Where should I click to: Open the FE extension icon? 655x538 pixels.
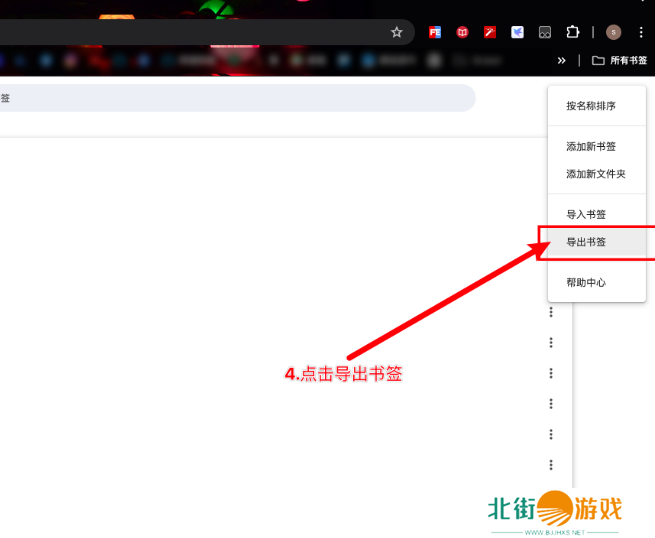coord(435,32)
